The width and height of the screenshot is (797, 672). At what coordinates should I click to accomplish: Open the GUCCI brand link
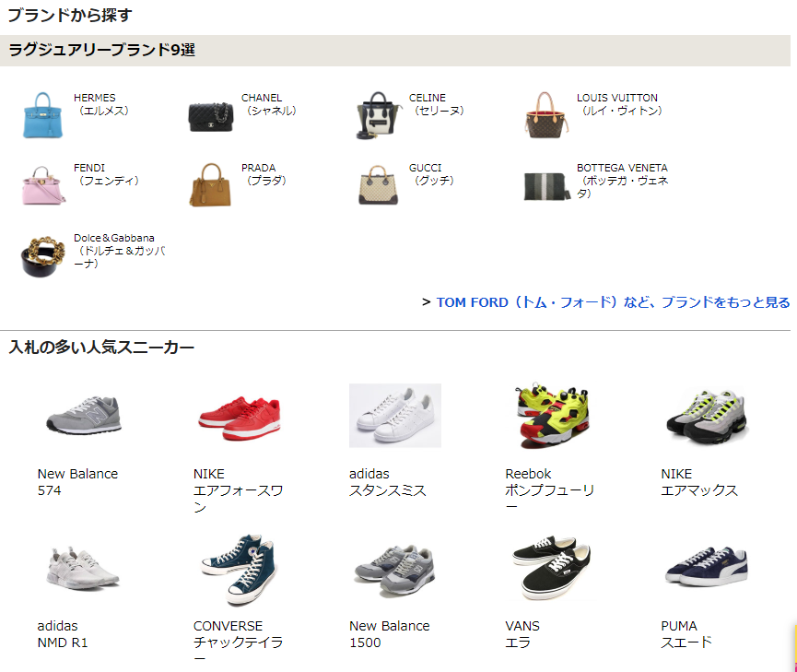coord(431,174)
